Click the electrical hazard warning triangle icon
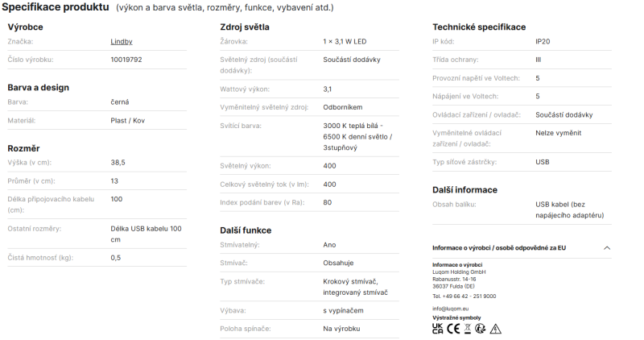The image size is (644, 340). pyautogui.click(x=496, y=329)
